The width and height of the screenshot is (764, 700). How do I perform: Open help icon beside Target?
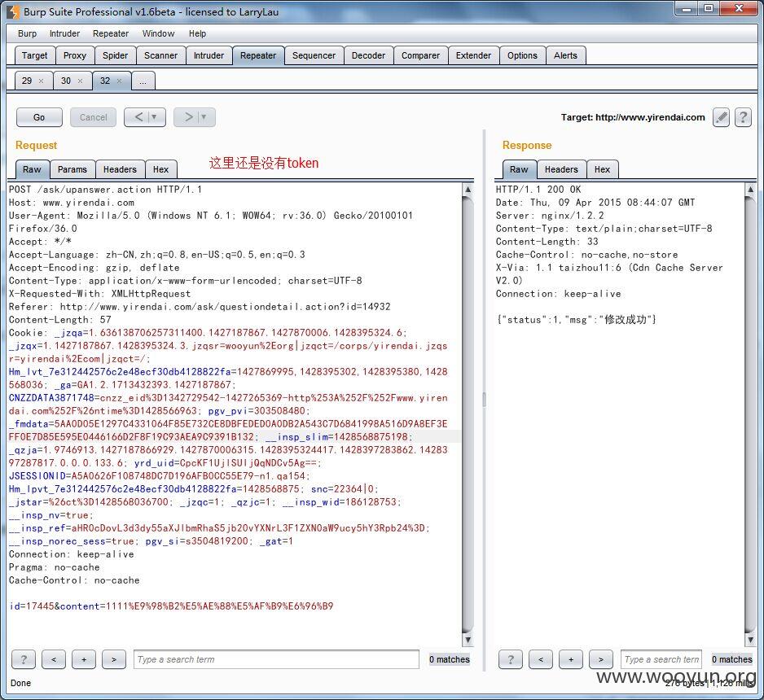click(x=743, y=117)
